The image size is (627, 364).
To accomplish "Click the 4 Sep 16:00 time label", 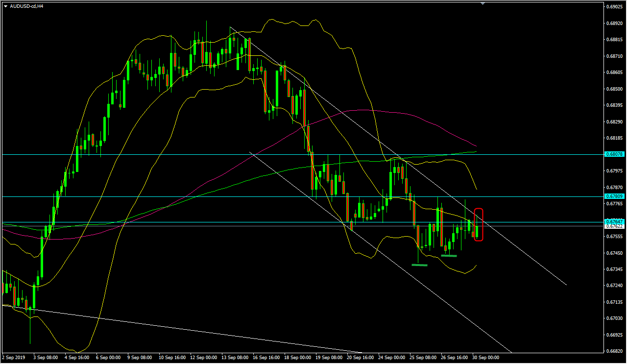I will [77, 358].
